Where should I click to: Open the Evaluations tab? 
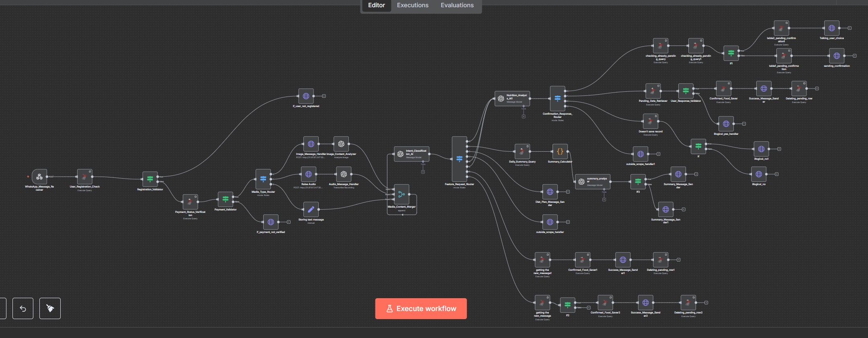point(457,5)
